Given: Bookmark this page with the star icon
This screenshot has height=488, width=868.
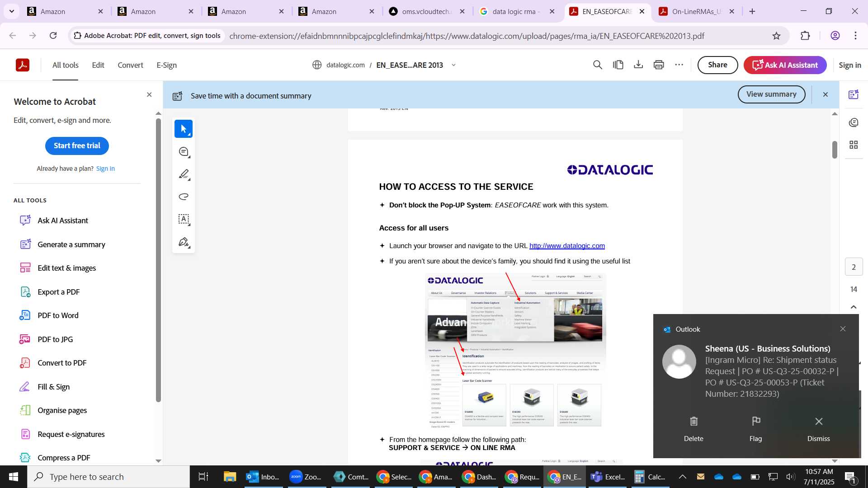Looking at the screenshot, I should (x=776, y=36).
